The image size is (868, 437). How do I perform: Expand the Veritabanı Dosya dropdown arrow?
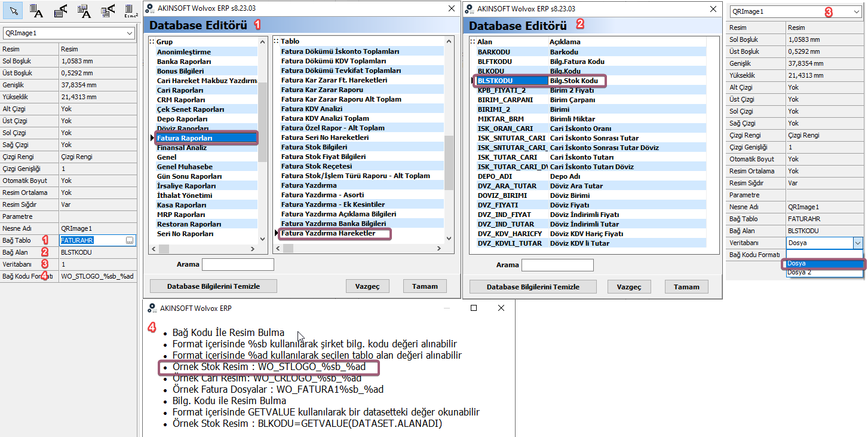coord(858,243)
